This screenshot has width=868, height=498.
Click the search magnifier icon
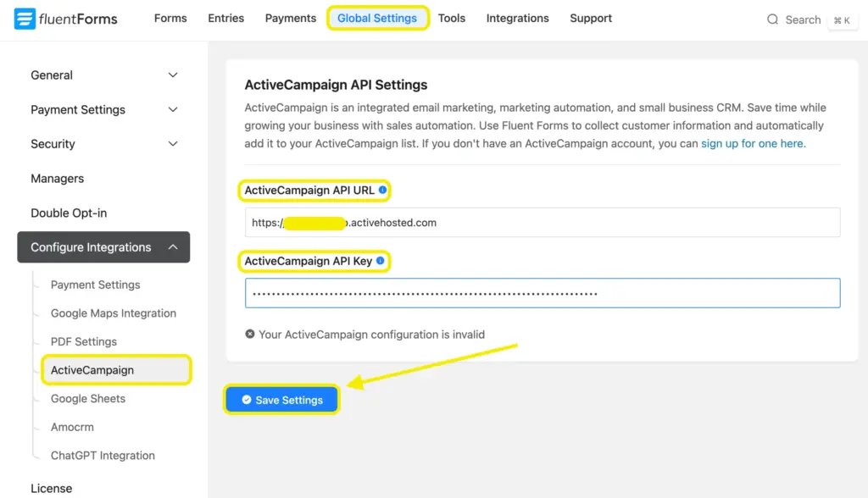(x=772, y=19)
